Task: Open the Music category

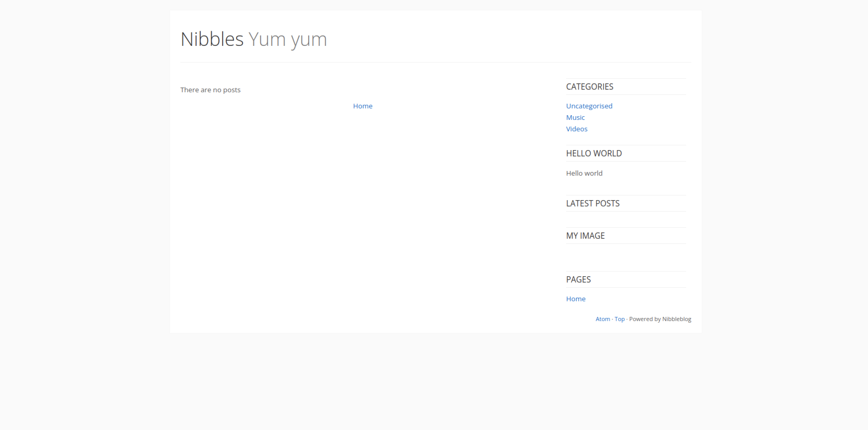Action: pos(575,118)
